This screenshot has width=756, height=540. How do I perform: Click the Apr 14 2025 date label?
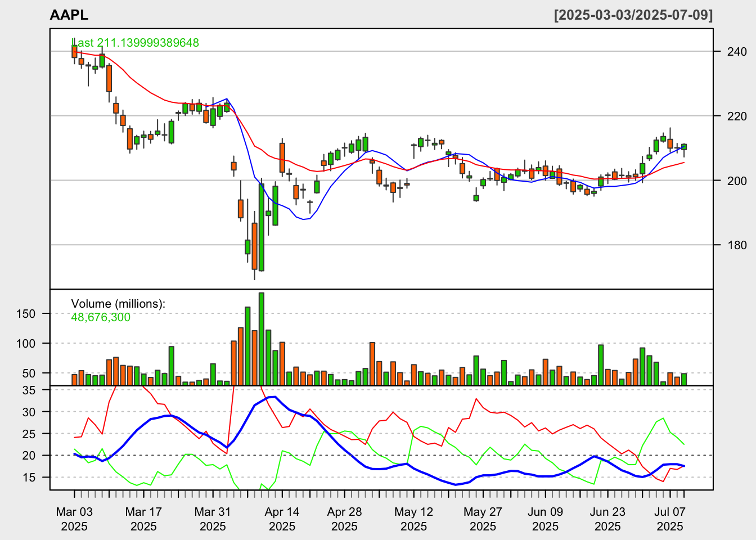coord(282,519)
